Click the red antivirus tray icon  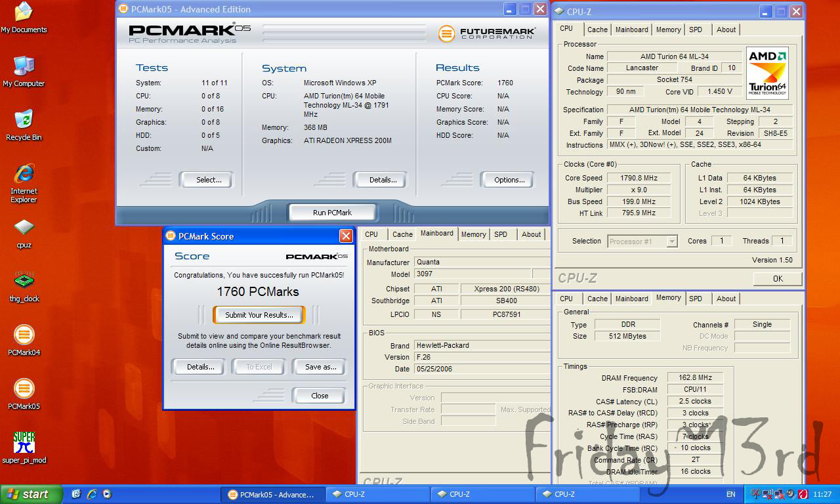click(802, 494)
